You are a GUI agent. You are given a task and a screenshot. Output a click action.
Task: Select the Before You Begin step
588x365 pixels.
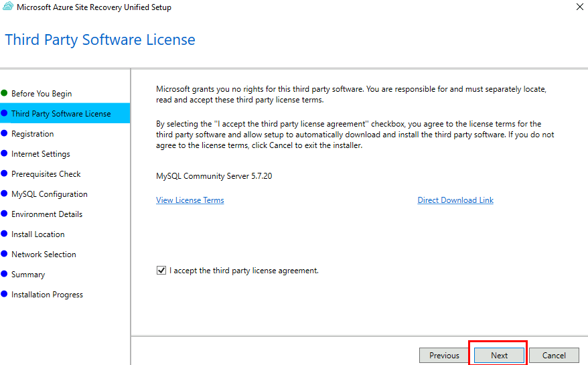[42, 93]
